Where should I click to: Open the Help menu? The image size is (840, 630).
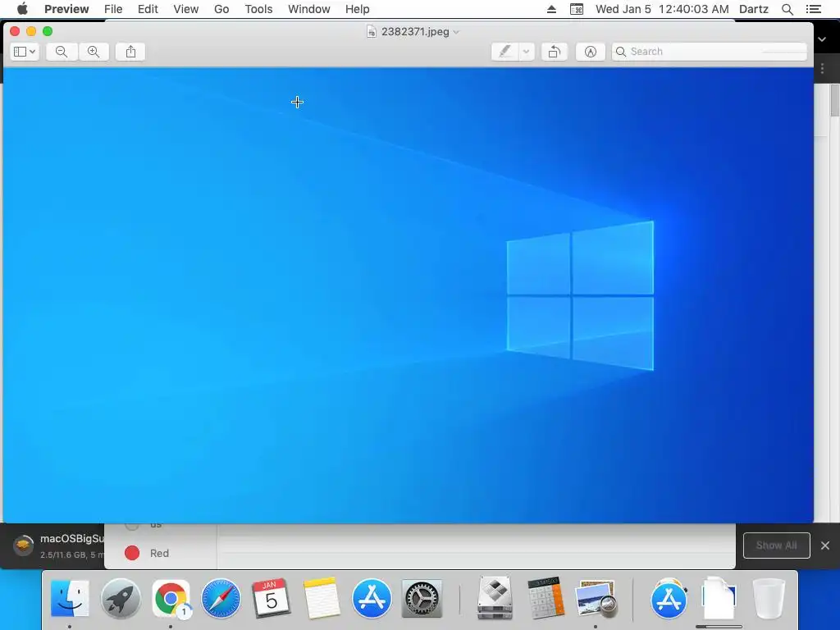point(358,9)
